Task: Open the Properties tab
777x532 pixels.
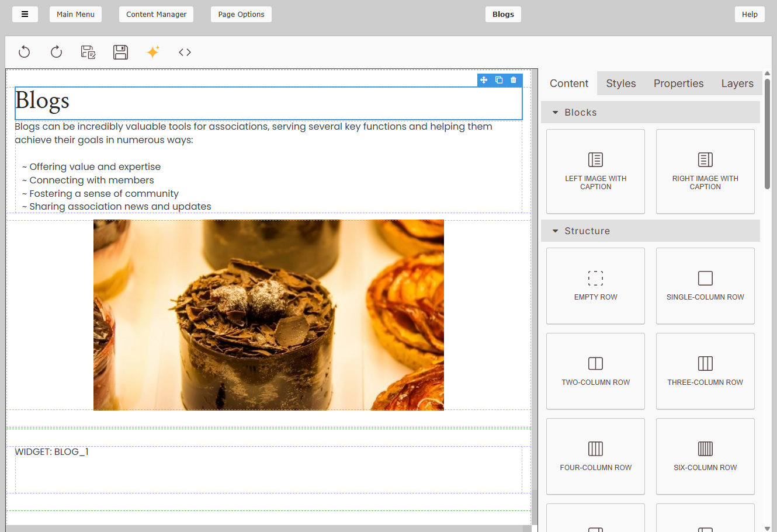Action: [678, 84]
